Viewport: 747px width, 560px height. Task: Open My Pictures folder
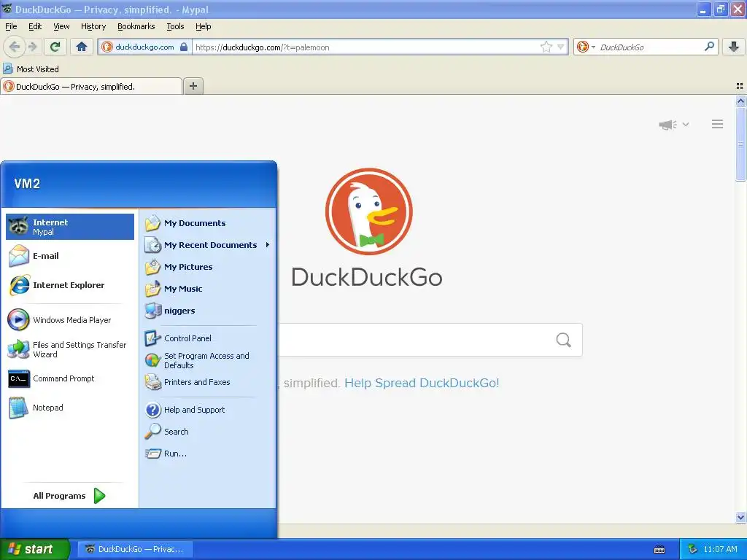tap(207, 267)
